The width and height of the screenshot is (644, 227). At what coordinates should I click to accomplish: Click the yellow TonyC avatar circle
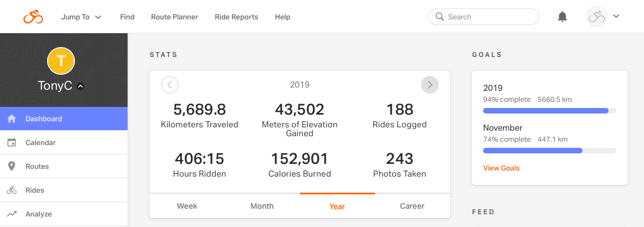click(62, 61)
